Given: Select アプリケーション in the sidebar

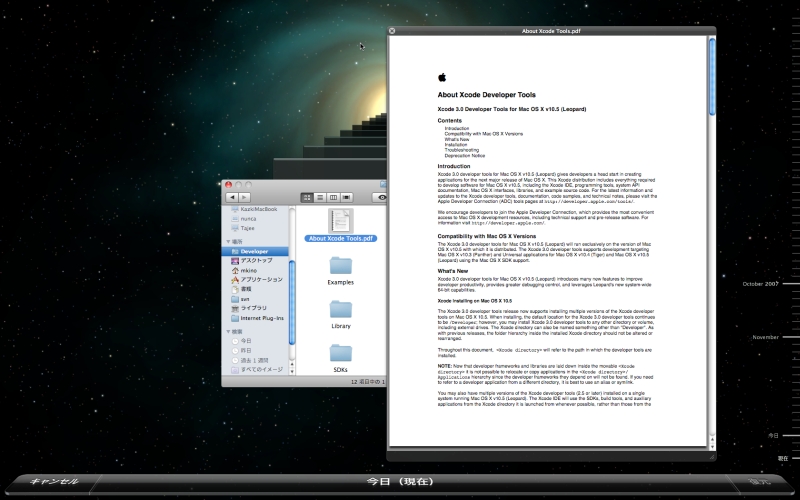Looking at the screenshot, I should coord(262,279).
